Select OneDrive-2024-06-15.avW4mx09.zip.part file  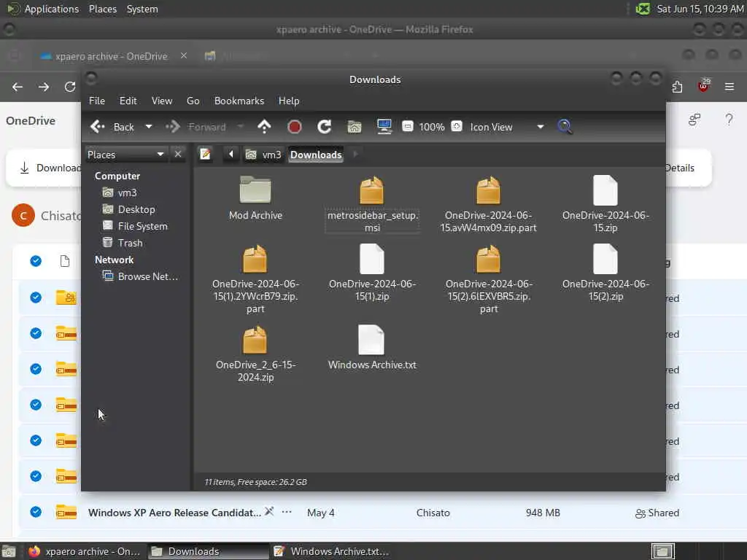coord(488,204)
